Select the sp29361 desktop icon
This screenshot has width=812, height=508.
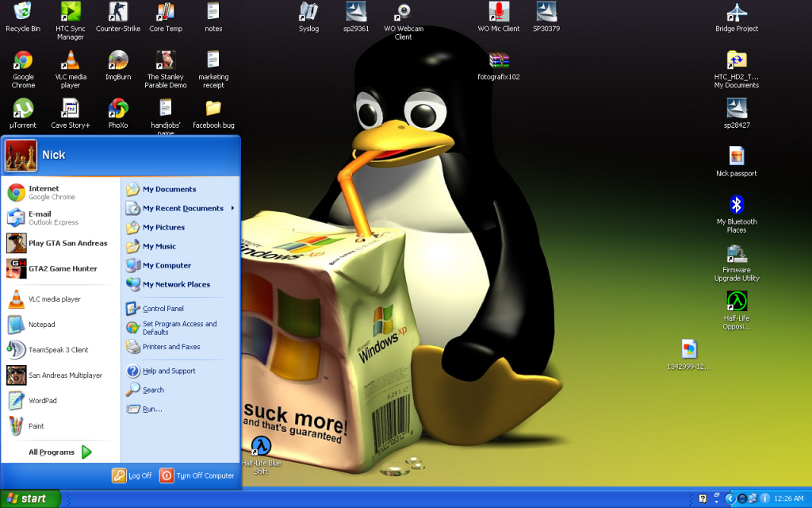[356, 17]
